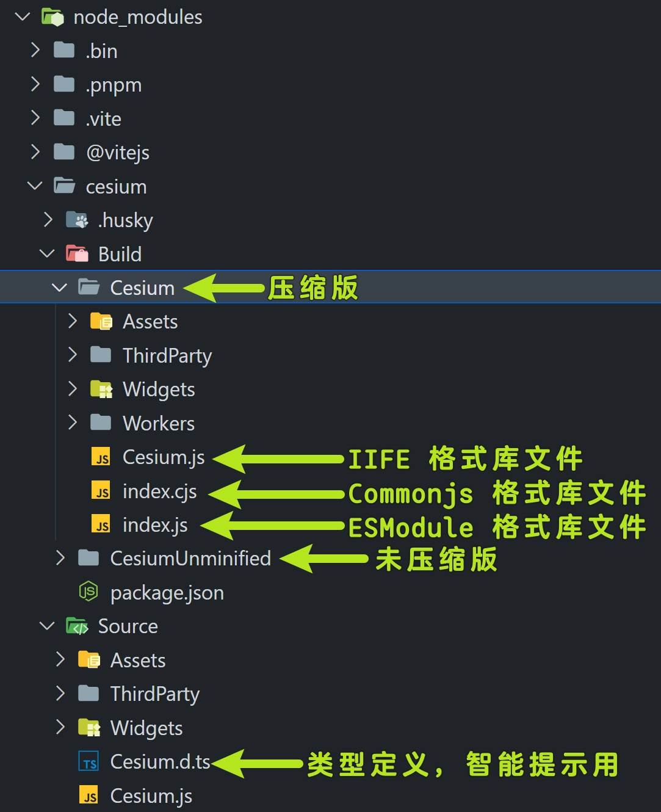The width and height of the screenshot is (661, 812).
Task: Click the green Source folder icon
Action: tap(77, 626)
